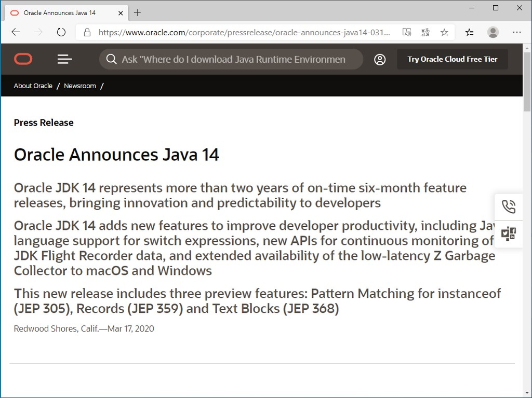Open the Oracle hamburger navigation menu
This screenshot has height=398, width=532.
pos(64,59)
